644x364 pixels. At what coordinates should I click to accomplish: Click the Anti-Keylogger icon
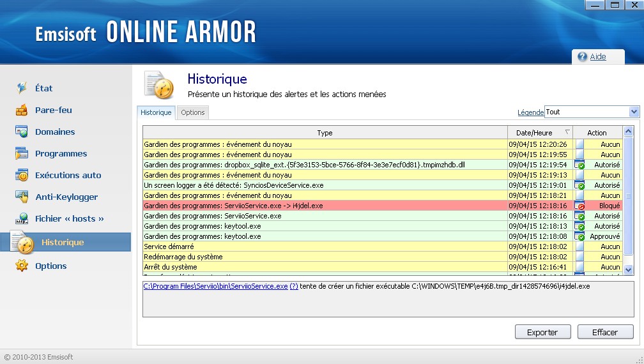(22, 197)
